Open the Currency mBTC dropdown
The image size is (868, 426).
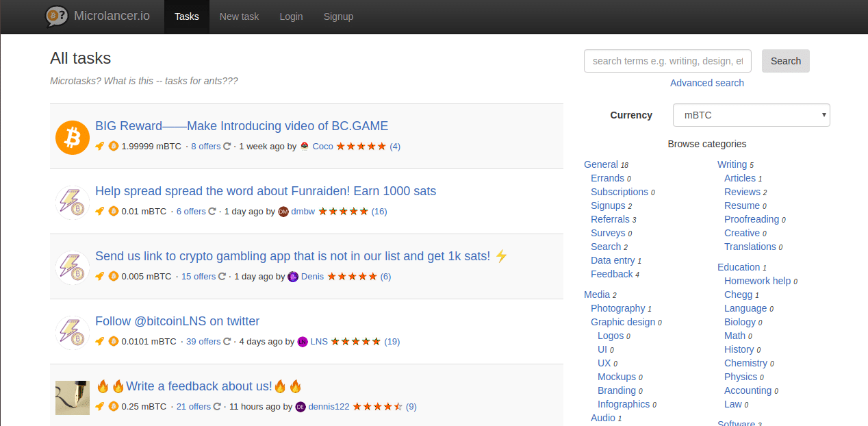pyautogui.click(x=752, y=115)
